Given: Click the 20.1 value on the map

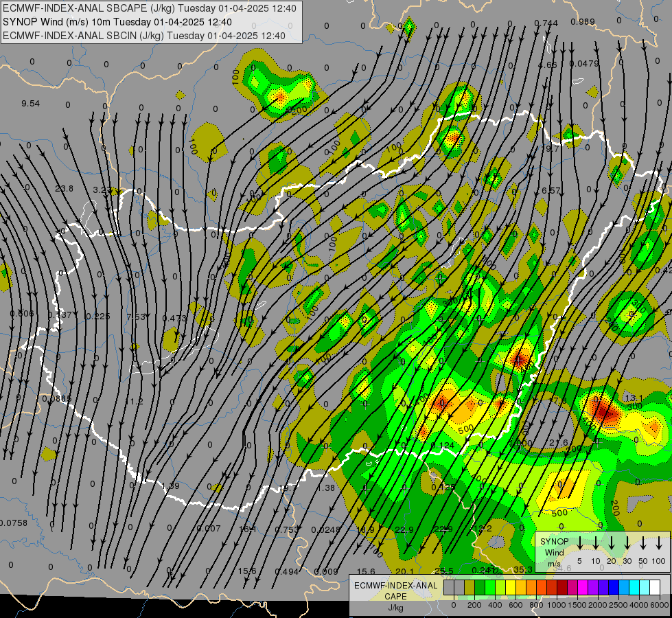Looking at the screenshot, I should 404,571.
